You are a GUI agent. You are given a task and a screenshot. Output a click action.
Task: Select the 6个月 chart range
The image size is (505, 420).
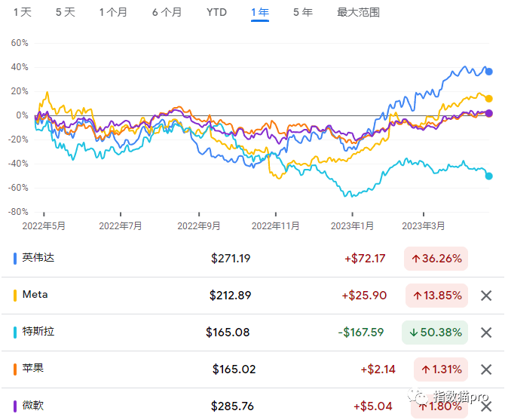pyautogui.click(x=167, y=13)
